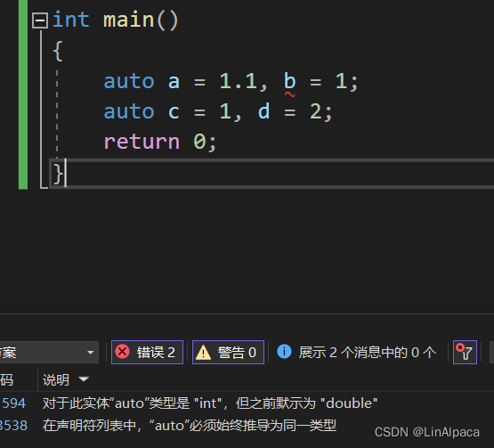Click the main function name

tap(129, 20)
